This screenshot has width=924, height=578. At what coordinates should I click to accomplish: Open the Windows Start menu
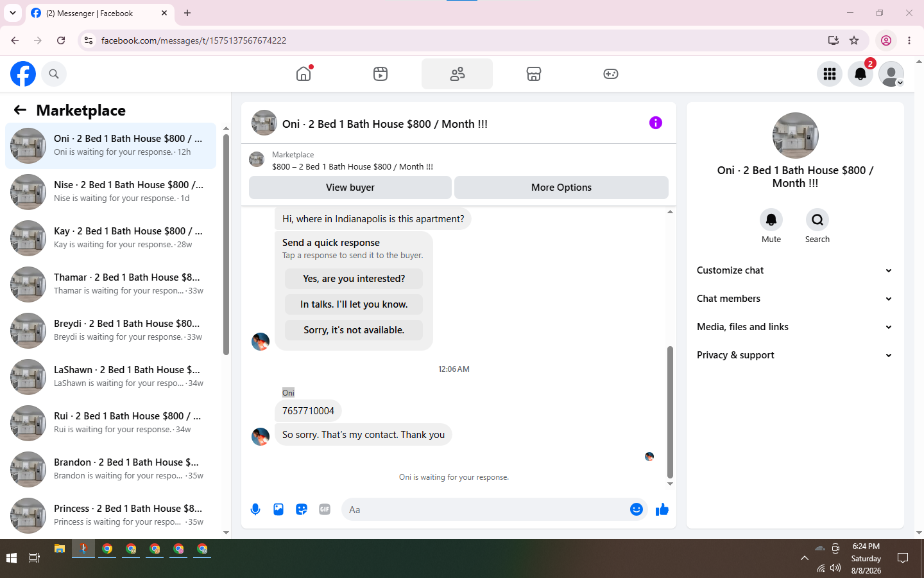tap(12, 558)
